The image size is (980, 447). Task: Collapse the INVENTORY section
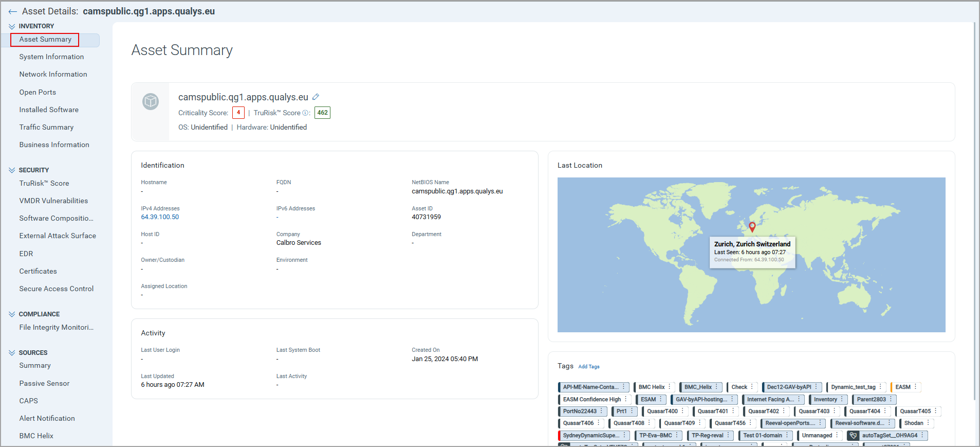click(x=12, y=26)
